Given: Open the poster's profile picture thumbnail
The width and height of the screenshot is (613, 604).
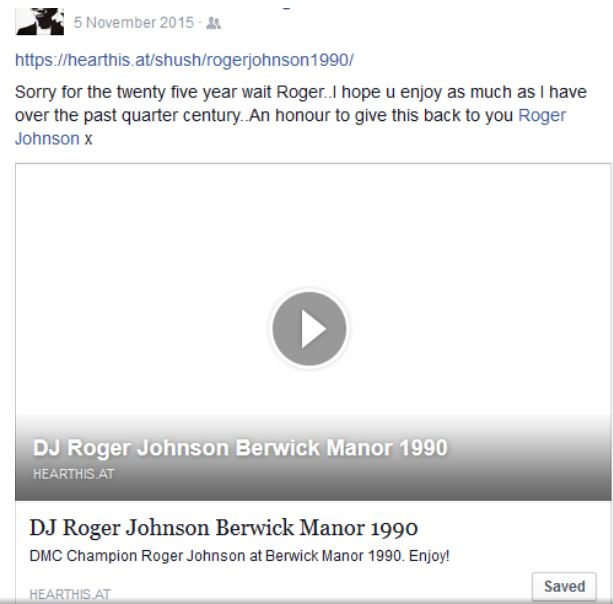Looking at the screenshot, I should coord(39,21).
